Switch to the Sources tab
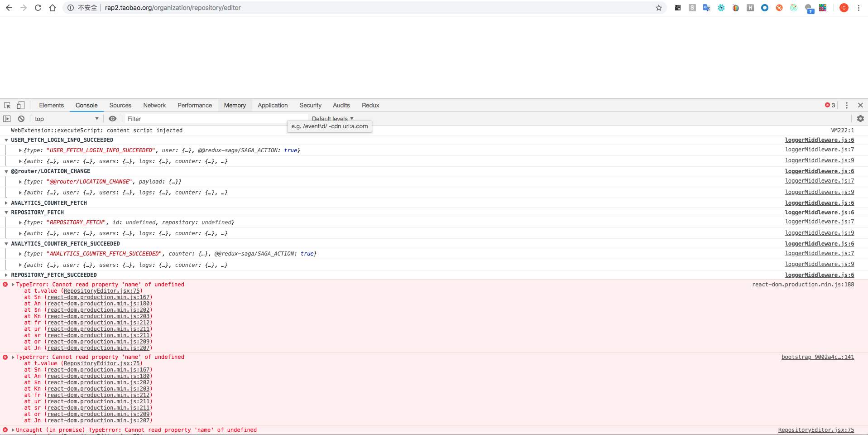 pyautogui.click(x=120, y=105)
